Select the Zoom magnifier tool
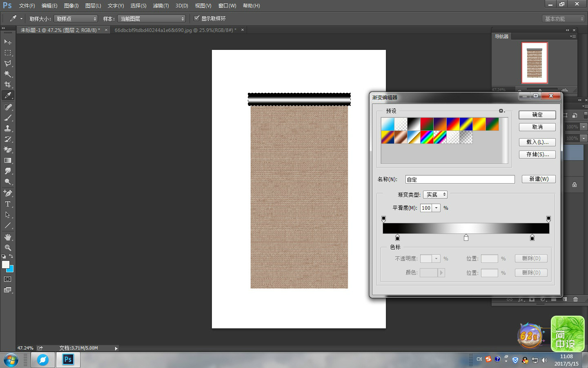 click(8, 248)
